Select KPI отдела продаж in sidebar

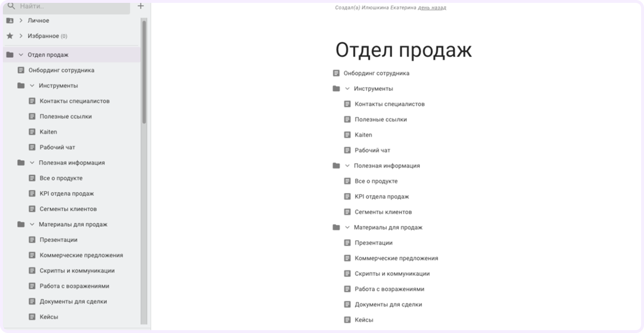[67, 194]
